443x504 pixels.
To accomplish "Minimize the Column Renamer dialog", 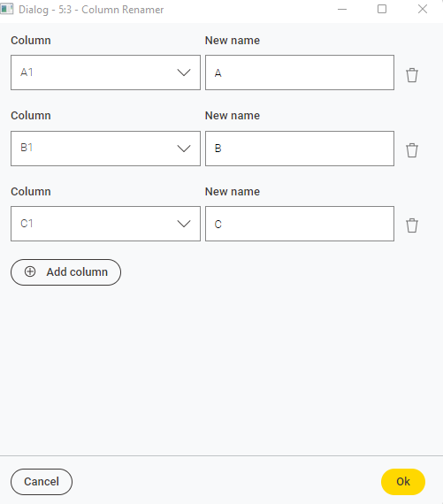I will click(x=342, y=10).
